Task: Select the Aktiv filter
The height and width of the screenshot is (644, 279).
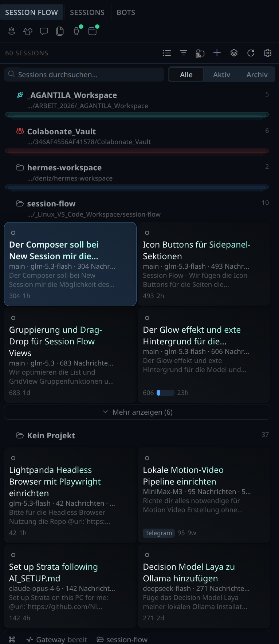Action: pyautogui.click(x=222, y=75)
